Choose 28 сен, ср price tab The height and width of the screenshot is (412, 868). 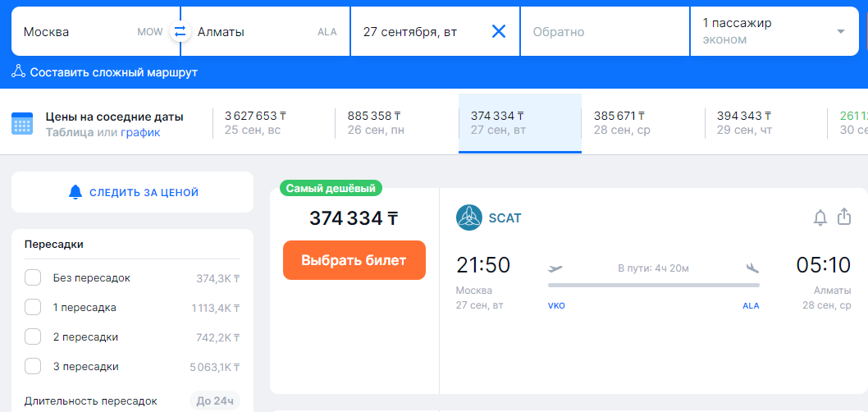[x=642, y=123]
